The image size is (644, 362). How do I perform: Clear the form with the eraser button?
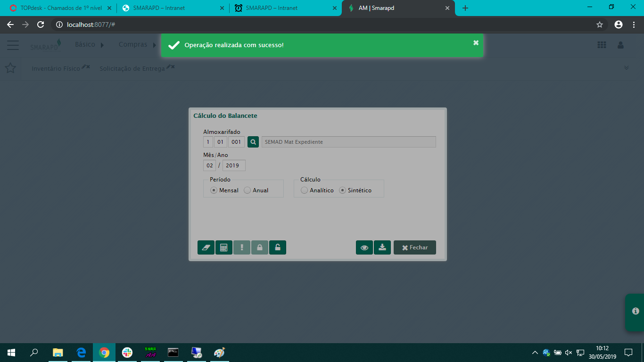tap(206, 247)
